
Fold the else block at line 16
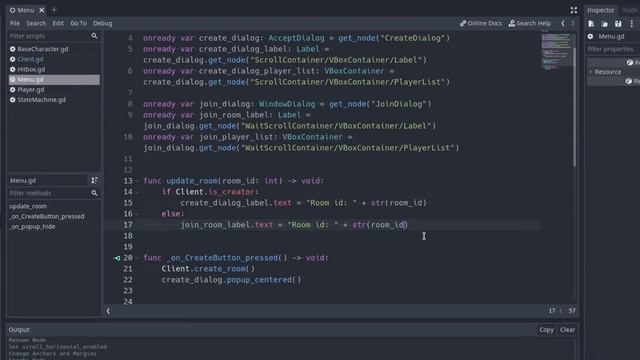[137, 214]
